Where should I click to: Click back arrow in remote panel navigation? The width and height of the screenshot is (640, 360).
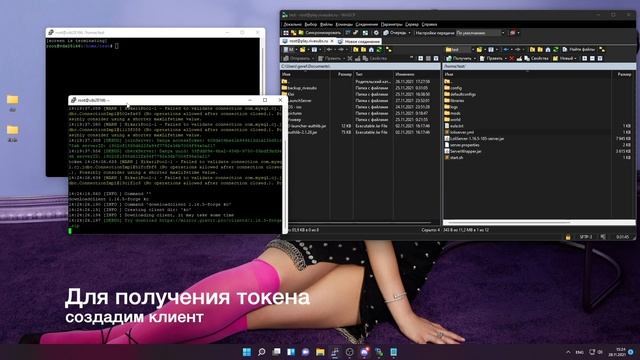pyautogui.click(x=507, y=49)
